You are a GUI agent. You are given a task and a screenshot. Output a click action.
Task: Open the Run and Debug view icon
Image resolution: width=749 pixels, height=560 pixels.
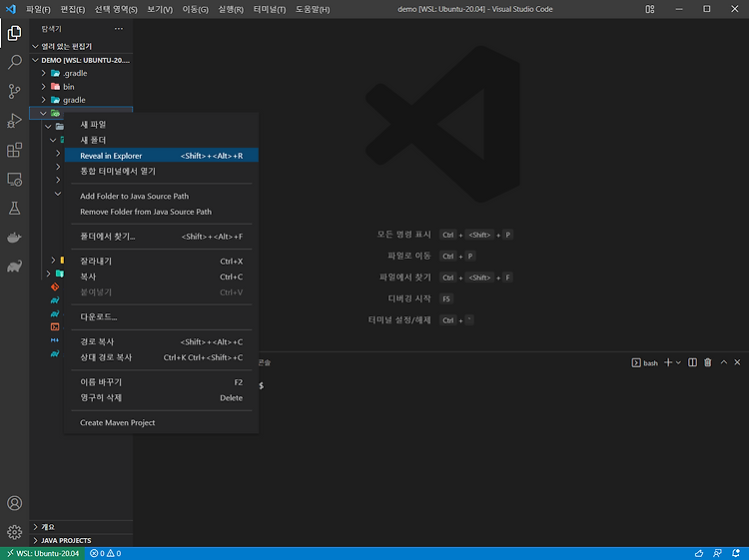[14, 121]
